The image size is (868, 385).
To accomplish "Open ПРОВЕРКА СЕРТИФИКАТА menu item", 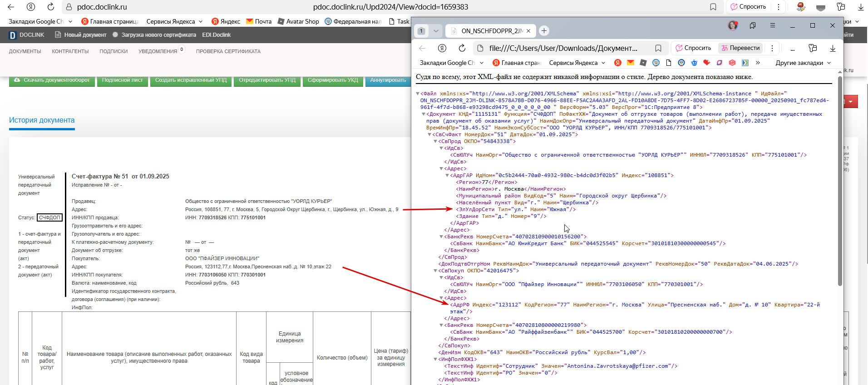I will click(x=228, y=51).
